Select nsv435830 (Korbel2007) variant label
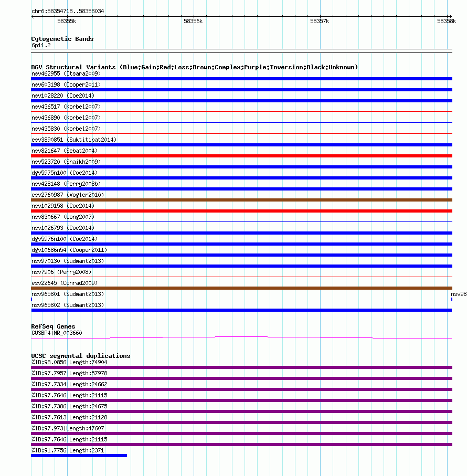 click(66, 129)
